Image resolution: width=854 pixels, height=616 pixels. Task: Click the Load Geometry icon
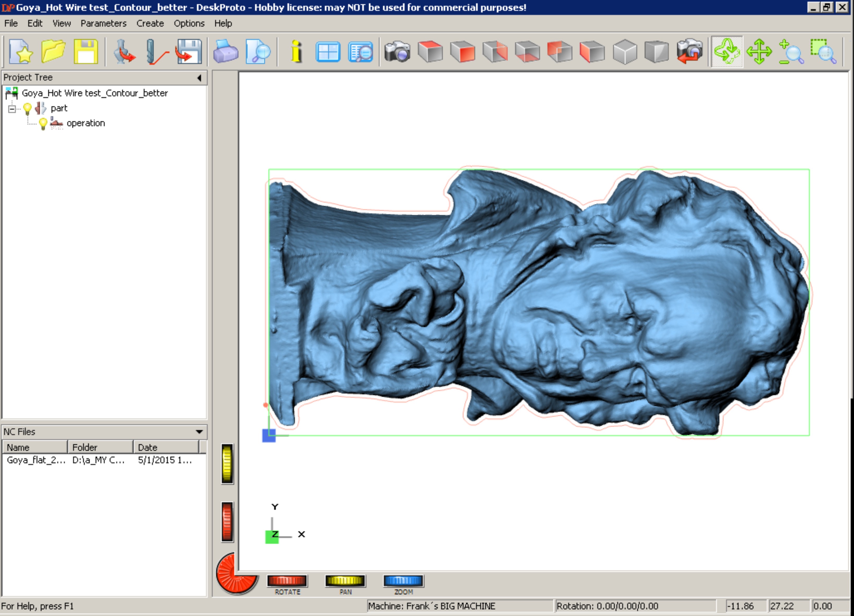click(124, 52)
